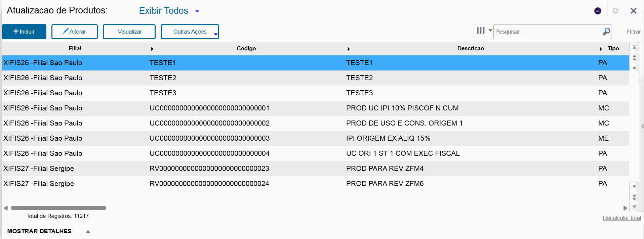Jump to first record with top arrow
The image size is (644, 239).
tap(634, 48)
